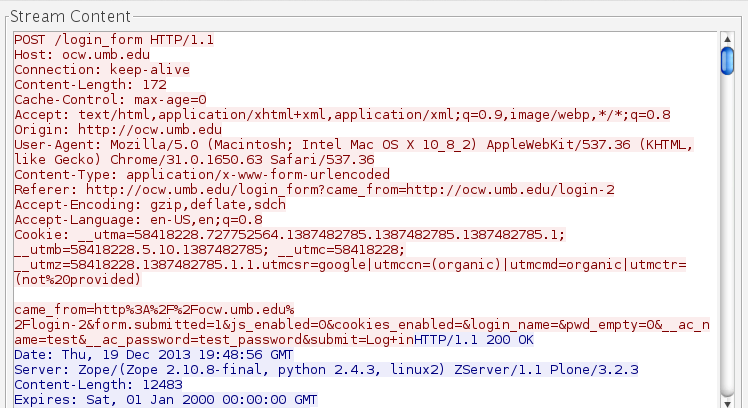Click the User-Agent Mozilla/5.0 line

pyautogui.click(x=300, y=144)
